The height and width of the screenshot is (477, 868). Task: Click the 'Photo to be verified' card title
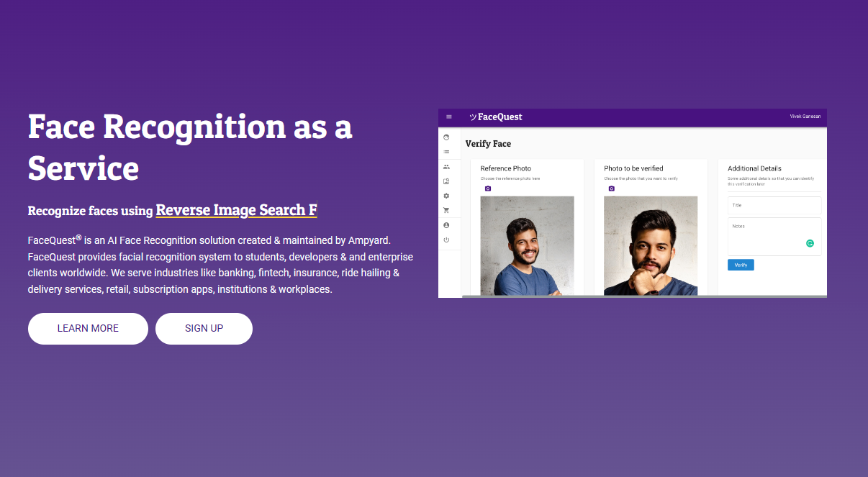pos(634,168)
